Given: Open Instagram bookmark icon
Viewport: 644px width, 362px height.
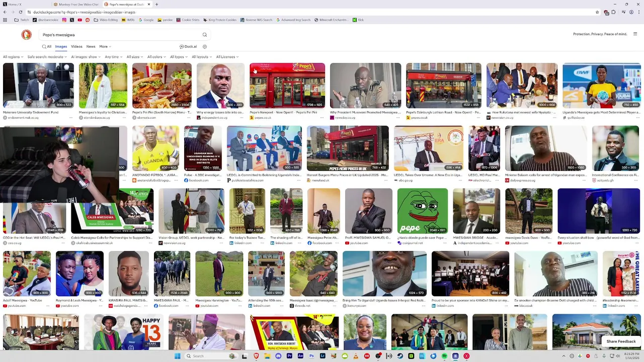Looking at the screenshot, I should click(64, 20).
